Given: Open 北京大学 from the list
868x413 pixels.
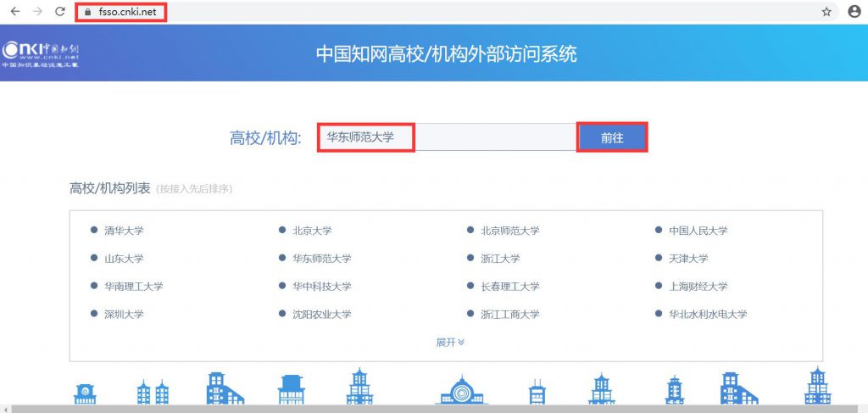Looking at the screenshot, I should [x=312, y=231].
